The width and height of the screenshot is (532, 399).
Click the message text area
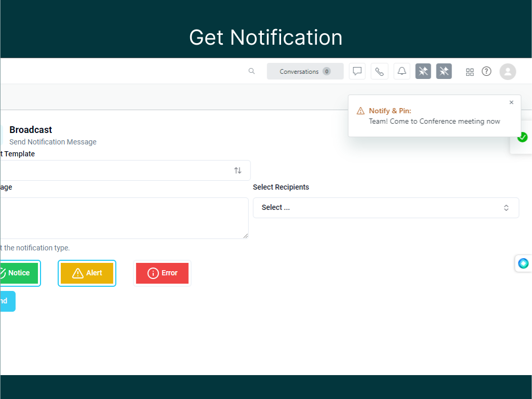coord(124,218)
